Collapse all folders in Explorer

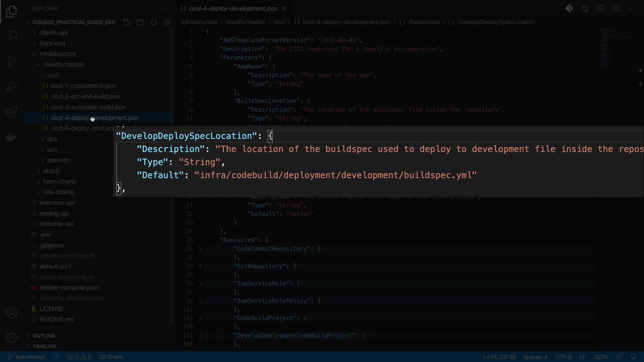(167, 22)
